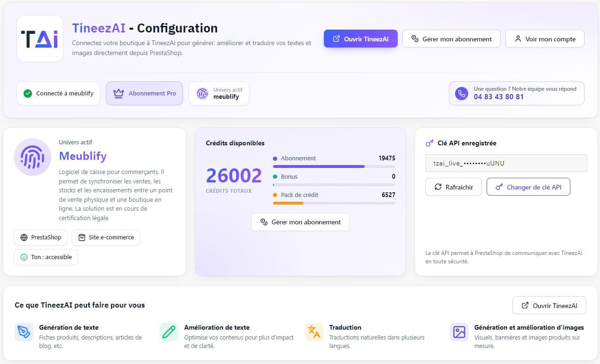Click the 26002 total credits number
600x364 pixels.
click(234, 176)
